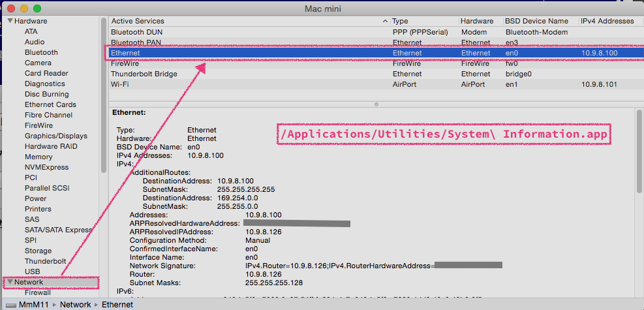Select Thunderbolt in the sidebar
This screenshot has height=310, width=644.
45,261
